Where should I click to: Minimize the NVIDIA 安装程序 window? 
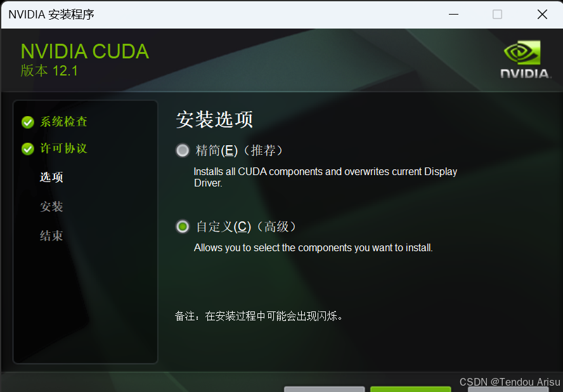[x=453, y=15]
